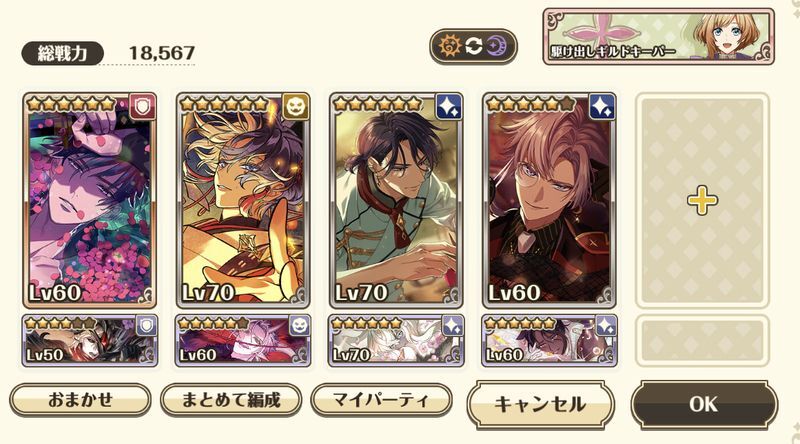Click the キャンセル button
The width and height of the screenshot is (800, 444).
pos(540,404)
